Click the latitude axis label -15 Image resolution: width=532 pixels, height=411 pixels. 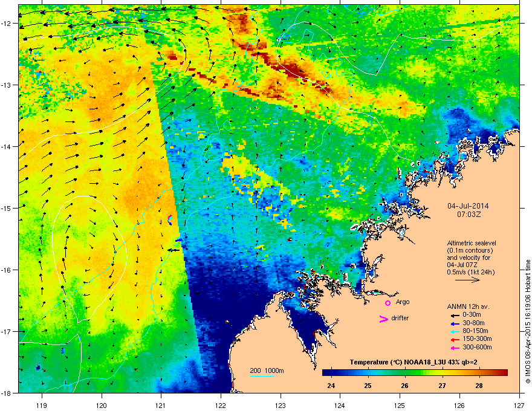click(x=7, y=208)
